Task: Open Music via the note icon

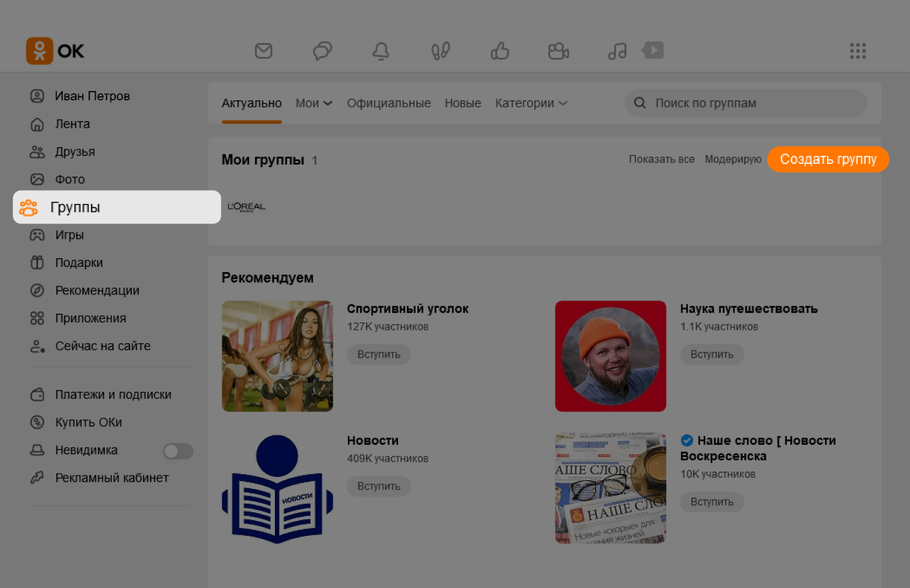Action: tap(616, 50)
